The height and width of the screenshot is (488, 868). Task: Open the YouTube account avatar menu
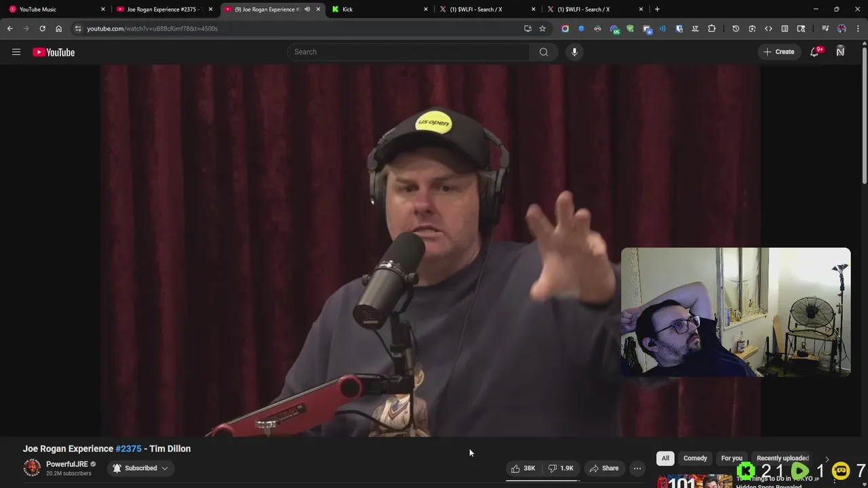840,52
